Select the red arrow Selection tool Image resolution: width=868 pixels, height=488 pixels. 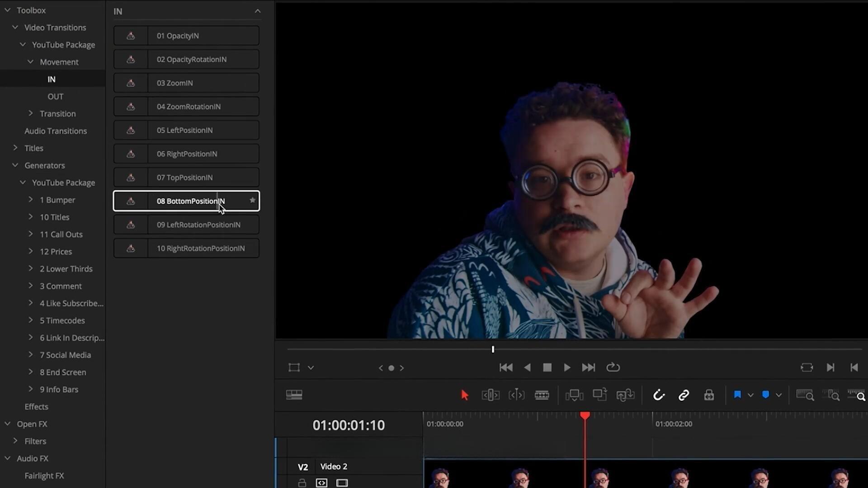pyautogui.click(x=464, y=395)
